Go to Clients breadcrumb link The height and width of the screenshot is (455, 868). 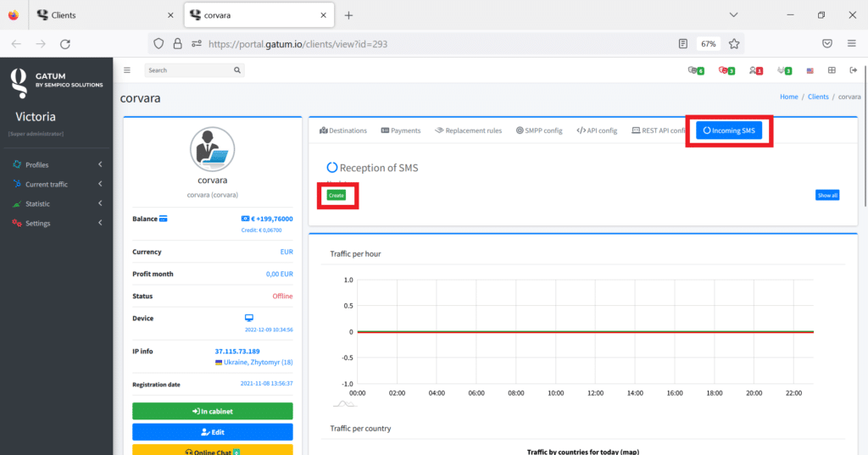click(x=818, y=97)
